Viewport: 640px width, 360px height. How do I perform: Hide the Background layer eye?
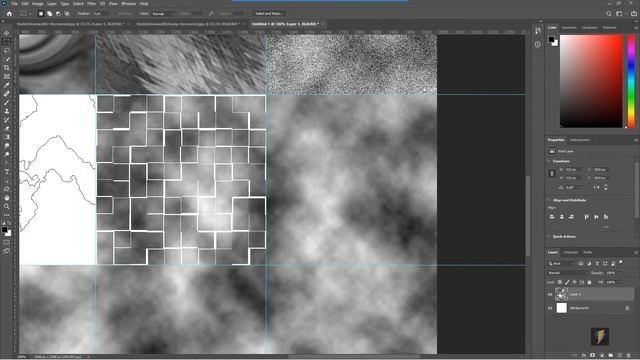click(550, 308)
